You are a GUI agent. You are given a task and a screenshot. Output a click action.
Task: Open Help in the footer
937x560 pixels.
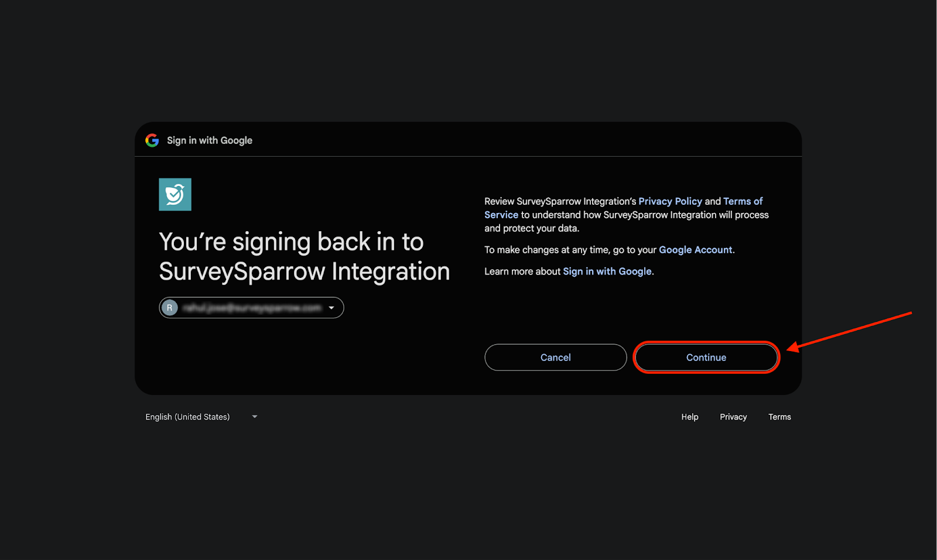(689, 417)
